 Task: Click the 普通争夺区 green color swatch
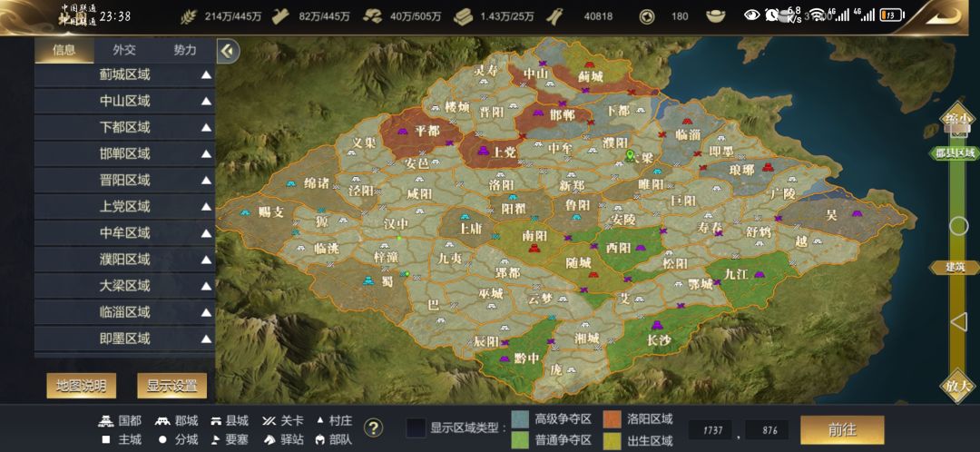[520, 440]
